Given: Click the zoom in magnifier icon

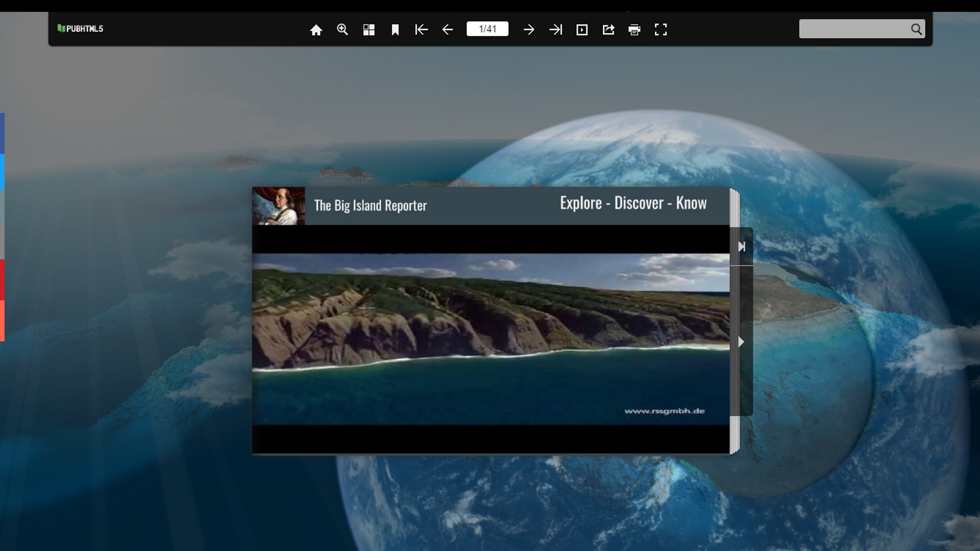Looking at the screenshot, I should click(x=342, y=30).
